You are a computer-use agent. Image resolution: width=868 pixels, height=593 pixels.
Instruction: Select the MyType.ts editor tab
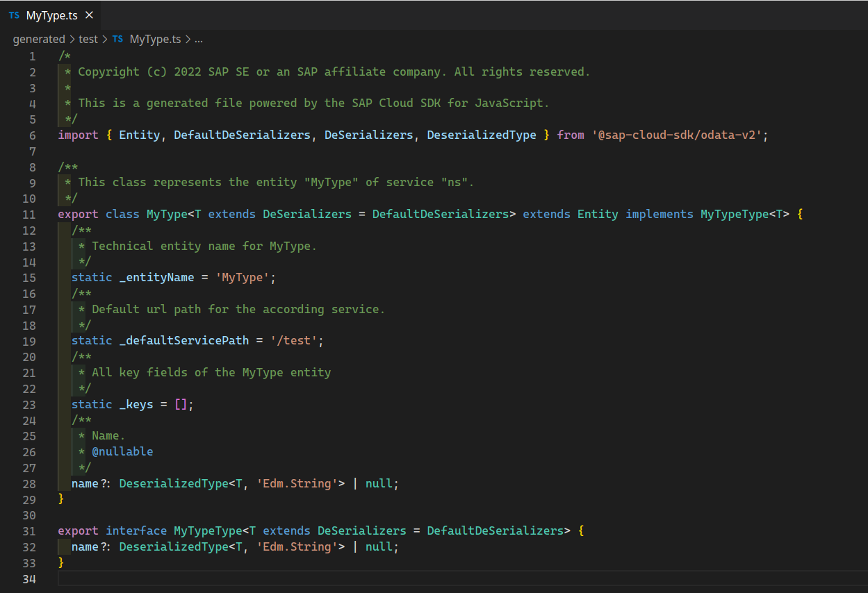pos(51,15)
